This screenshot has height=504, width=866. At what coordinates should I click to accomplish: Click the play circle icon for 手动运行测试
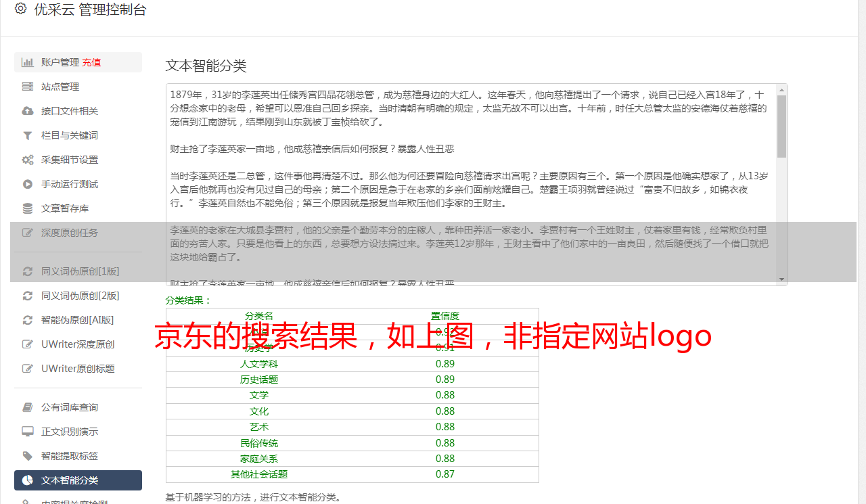pos(28,184)
